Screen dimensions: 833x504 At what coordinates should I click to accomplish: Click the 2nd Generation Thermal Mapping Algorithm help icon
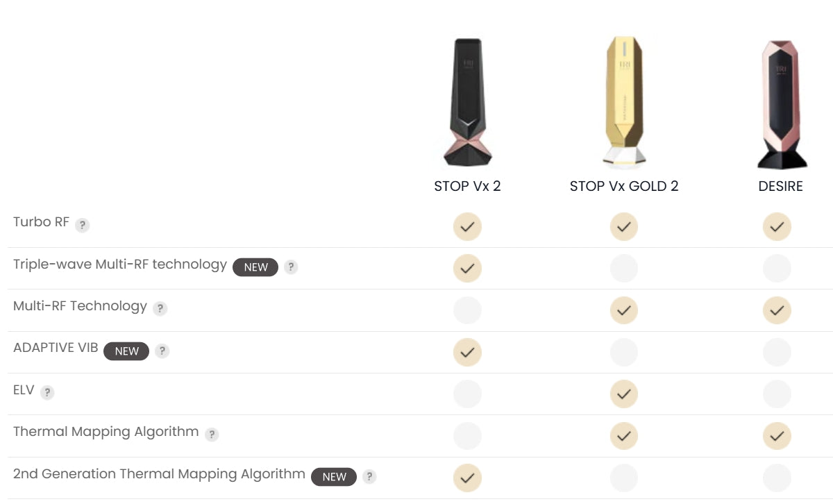pyautogui.click(x=369, y=477)
